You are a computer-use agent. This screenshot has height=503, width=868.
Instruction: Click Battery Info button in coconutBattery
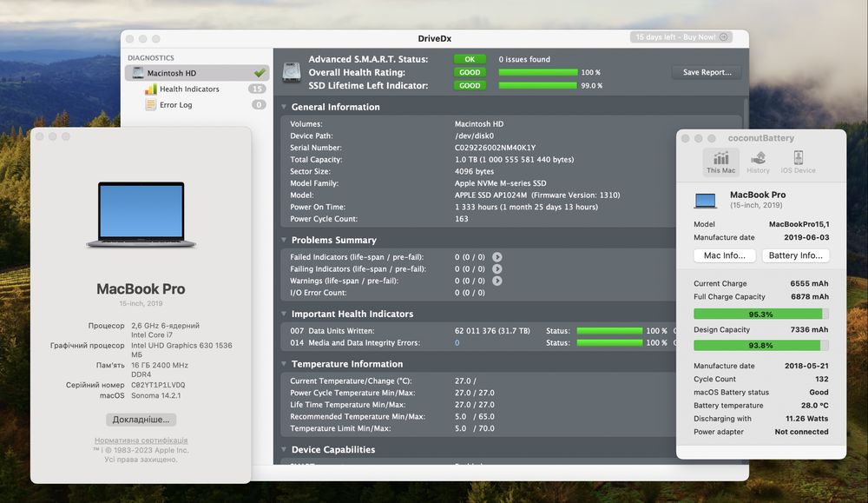[x=795, y=255]
